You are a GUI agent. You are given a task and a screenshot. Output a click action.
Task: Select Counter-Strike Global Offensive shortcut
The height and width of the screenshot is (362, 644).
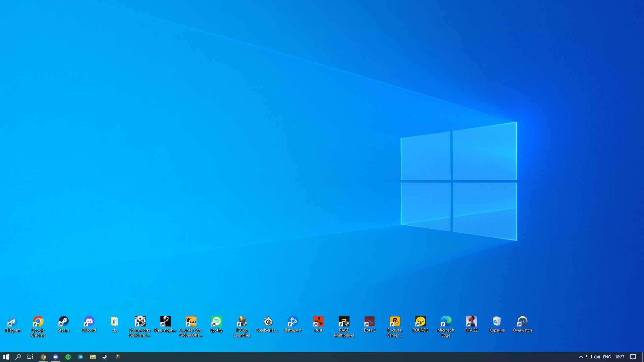[191, 326]
